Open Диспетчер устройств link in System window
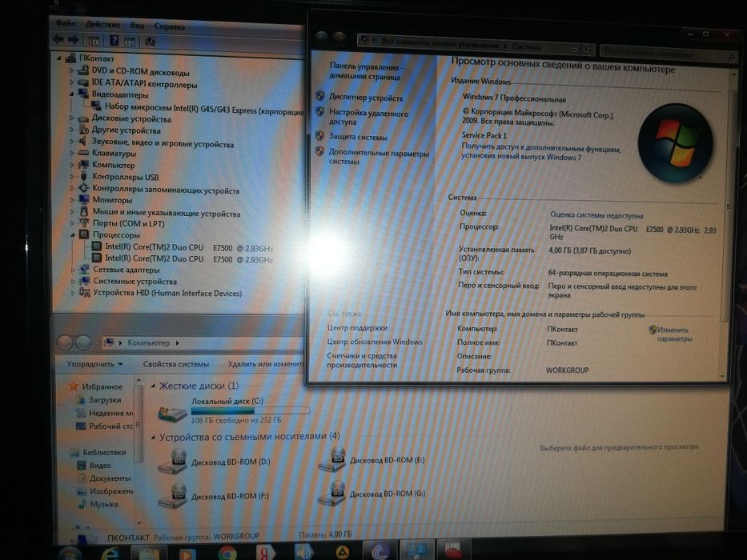This screenshot has height=560, width=747. 365,97
